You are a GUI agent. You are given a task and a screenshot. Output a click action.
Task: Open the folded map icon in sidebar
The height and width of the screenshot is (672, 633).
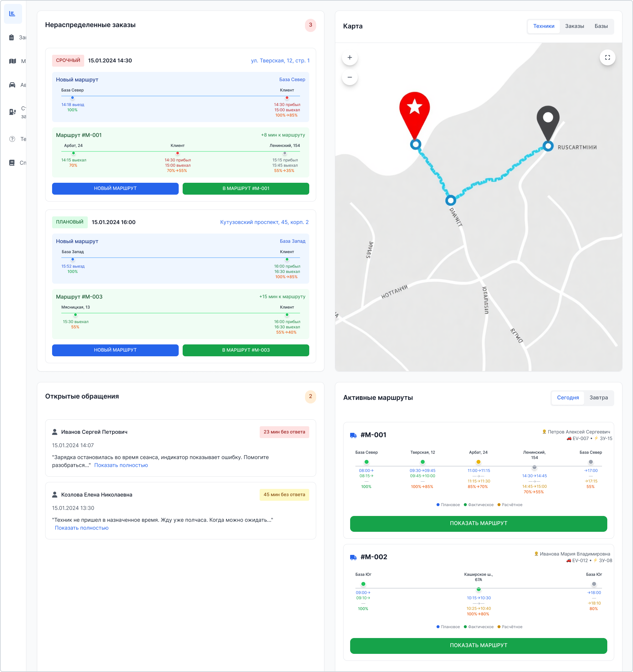click(13, 61)
